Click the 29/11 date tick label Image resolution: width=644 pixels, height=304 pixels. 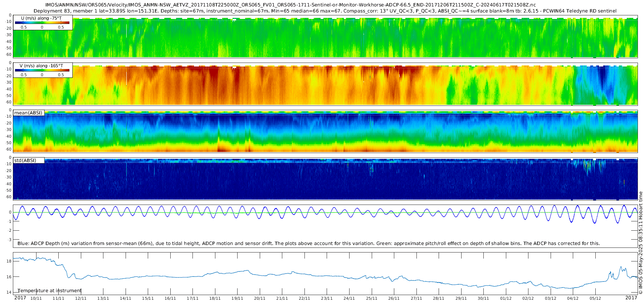pyautogui.click(x=461, y=298)
